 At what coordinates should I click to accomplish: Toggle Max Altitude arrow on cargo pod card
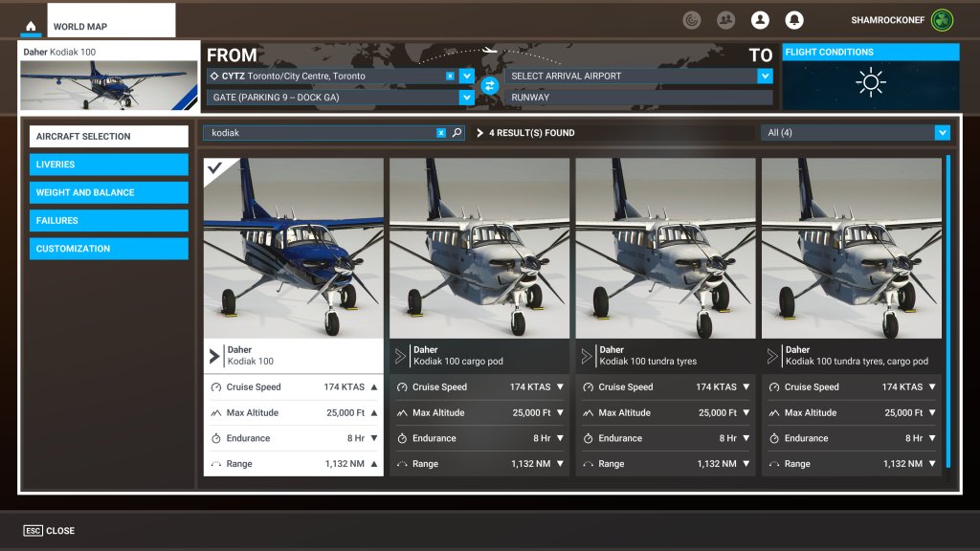(x=560, y=413)
